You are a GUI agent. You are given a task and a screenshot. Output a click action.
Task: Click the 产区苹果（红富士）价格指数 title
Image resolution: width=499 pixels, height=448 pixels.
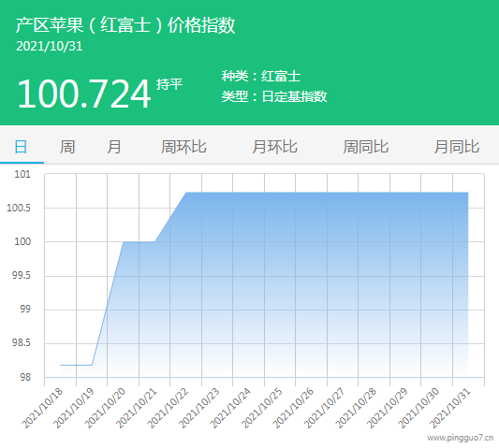click(x=125, y=25)
